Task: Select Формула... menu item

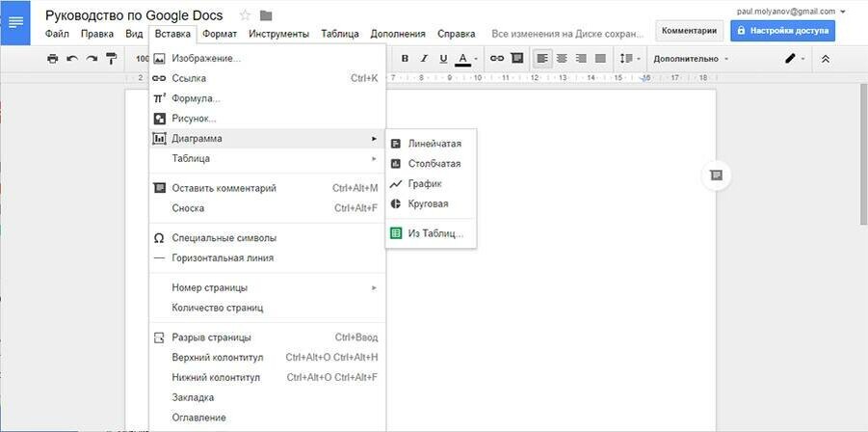Action: click(268, 98)
